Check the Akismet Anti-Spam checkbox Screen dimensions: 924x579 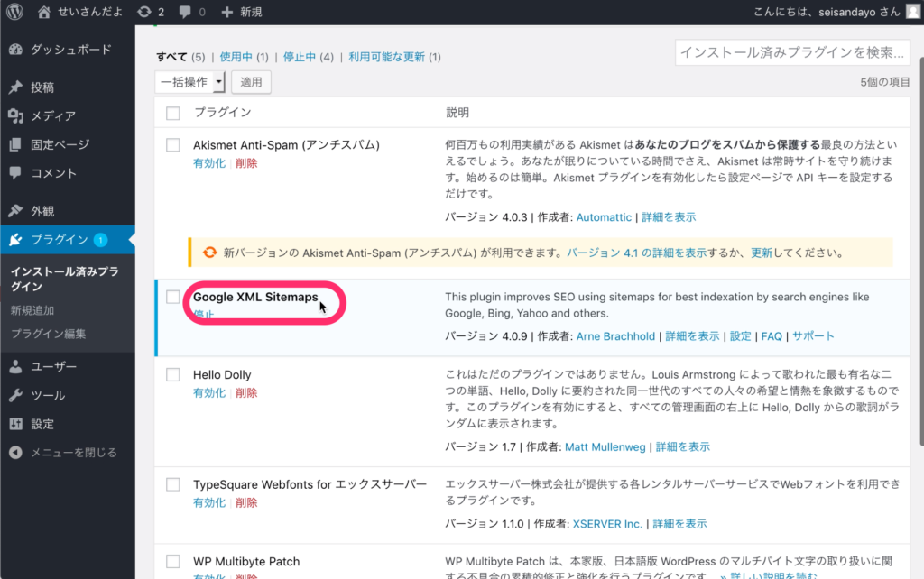click(x=173, y=144)
